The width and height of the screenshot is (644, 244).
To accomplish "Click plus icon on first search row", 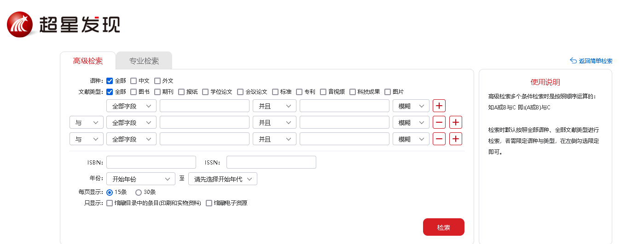I will tap(439, 106).
